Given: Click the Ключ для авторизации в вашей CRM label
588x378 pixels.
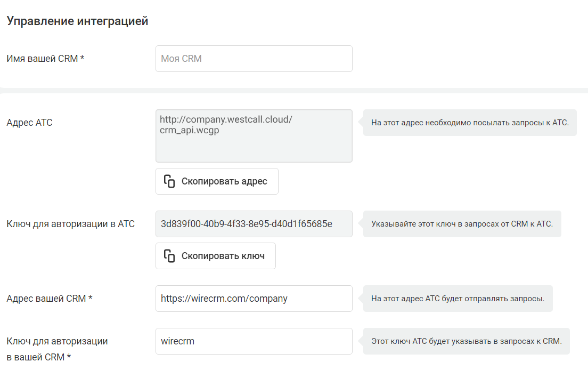Looking at the screenshot, I should coord(57,349).
